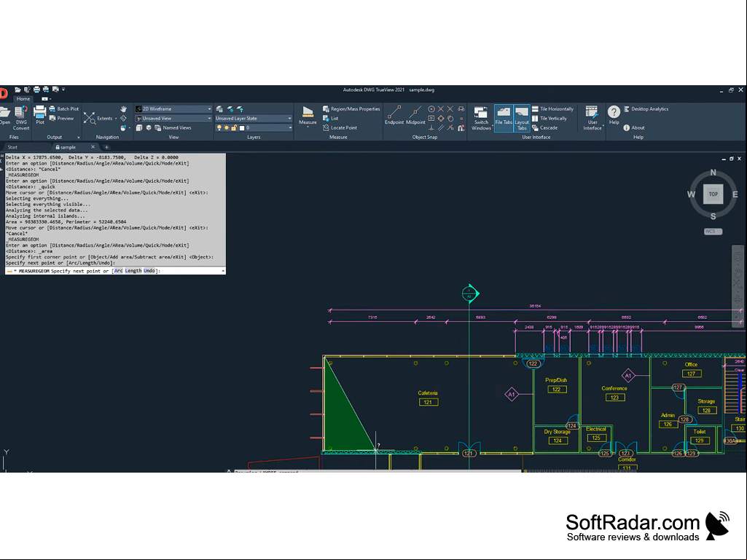Toggle layer 0 on/off light bulb

(x=219, y=127)
